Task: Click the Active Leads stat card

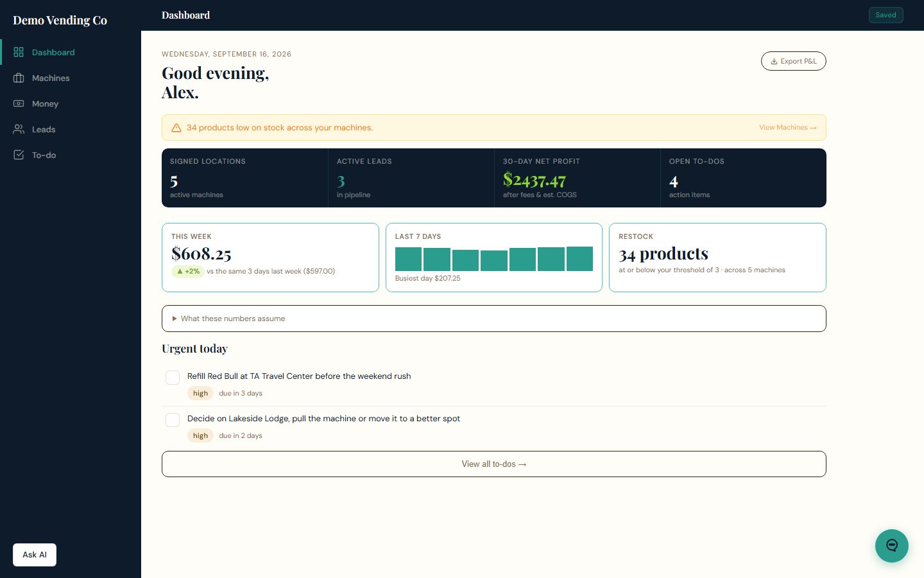Action: click(411, 178)
